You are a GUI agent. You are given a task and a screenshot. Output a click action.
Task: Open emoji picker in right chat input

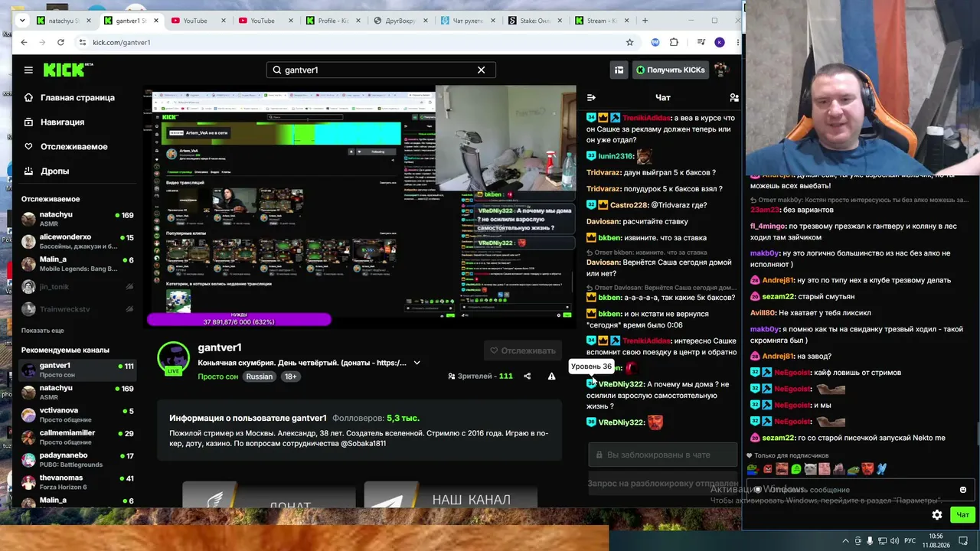point(963,490)
